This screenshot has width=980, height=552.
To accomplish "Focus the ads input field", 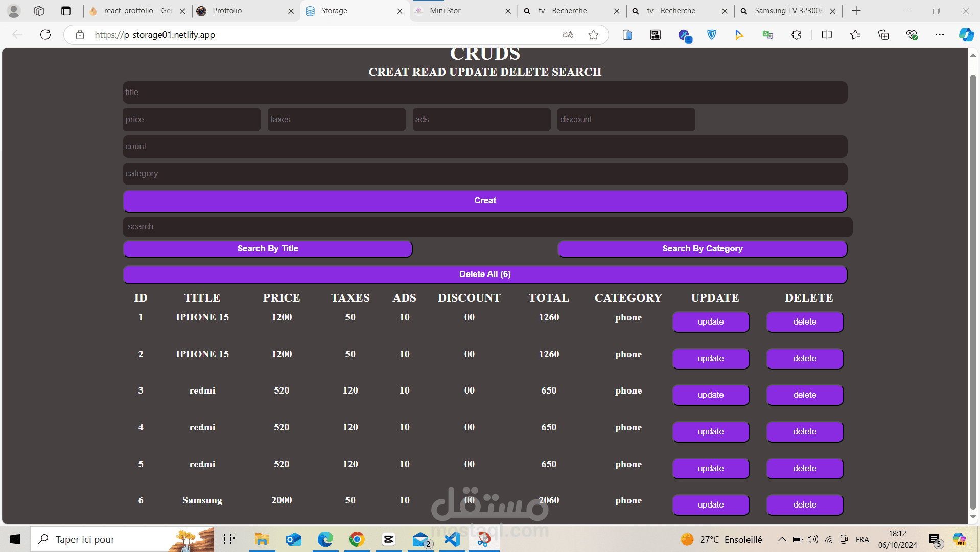I will click(x=481, y=120).
